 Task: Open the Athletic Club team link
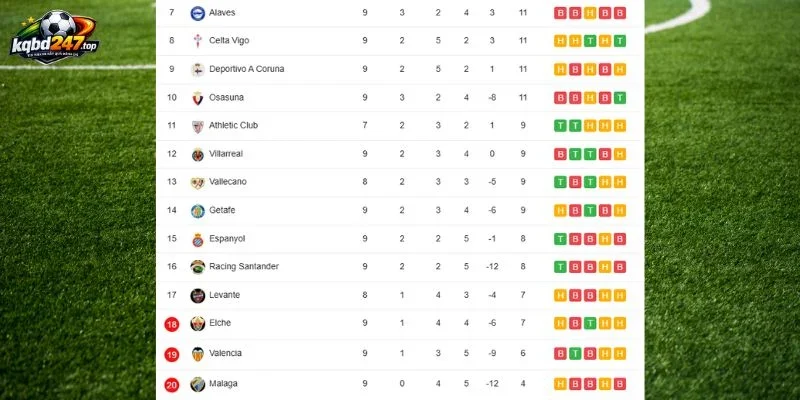[233, 125]
